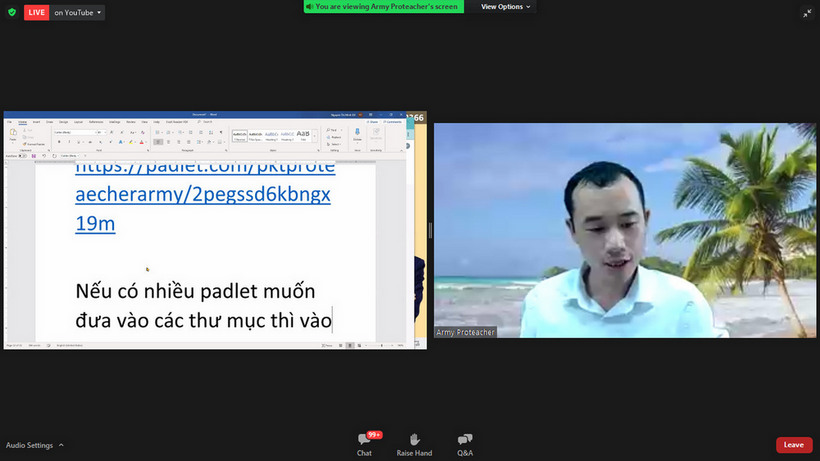Open the font size dropdown in Word
Image resolution: width=820 pixels, height=461 pixels.
[x=105, y=132]
